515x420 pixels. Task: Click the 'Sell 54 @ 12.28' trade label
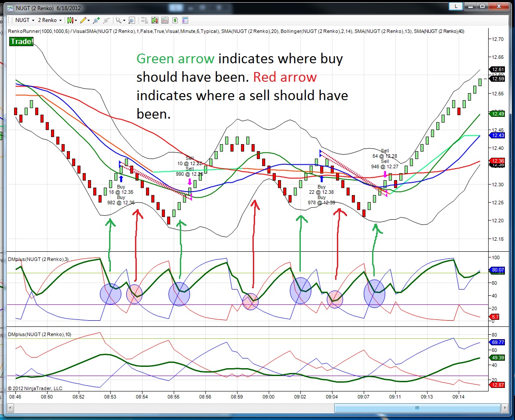[x=385, y=153]
